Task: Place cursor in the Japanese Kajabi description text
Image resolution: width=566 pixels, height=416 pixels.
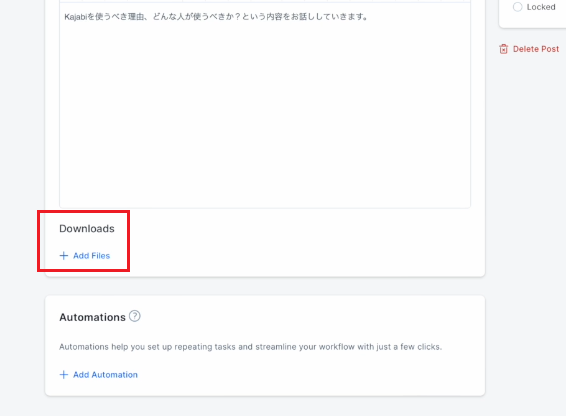Action: tap(216, 17)
